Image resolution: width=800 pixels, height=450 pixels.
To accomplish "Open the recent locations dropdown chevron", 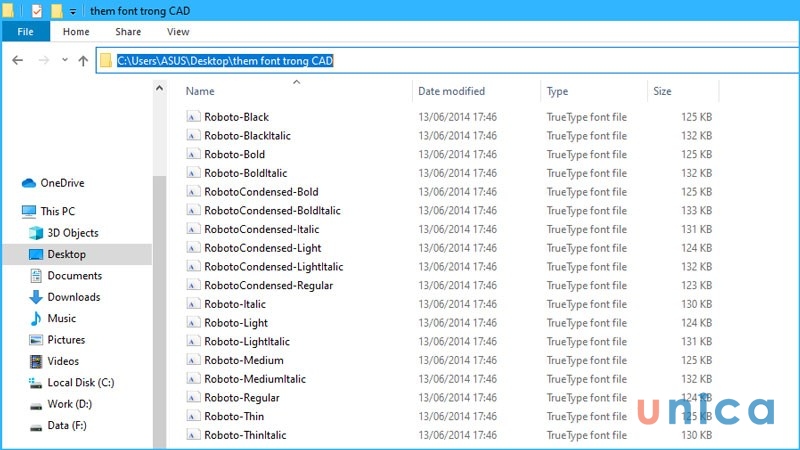I will pos(65,61).
